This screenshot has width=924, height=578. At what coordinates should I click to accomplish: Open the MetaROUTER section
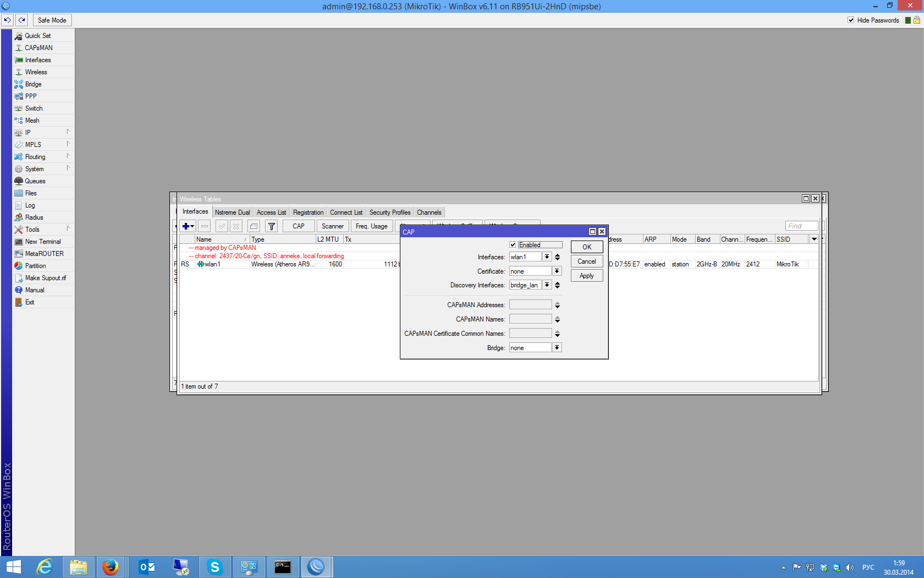click(45, 254)
